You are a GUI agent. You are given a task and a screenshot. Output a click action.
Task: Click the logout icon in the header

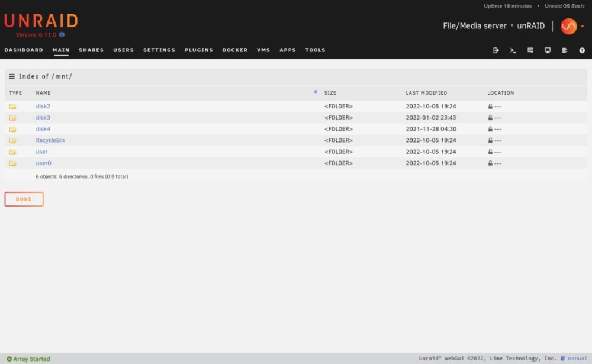point(496,50)
